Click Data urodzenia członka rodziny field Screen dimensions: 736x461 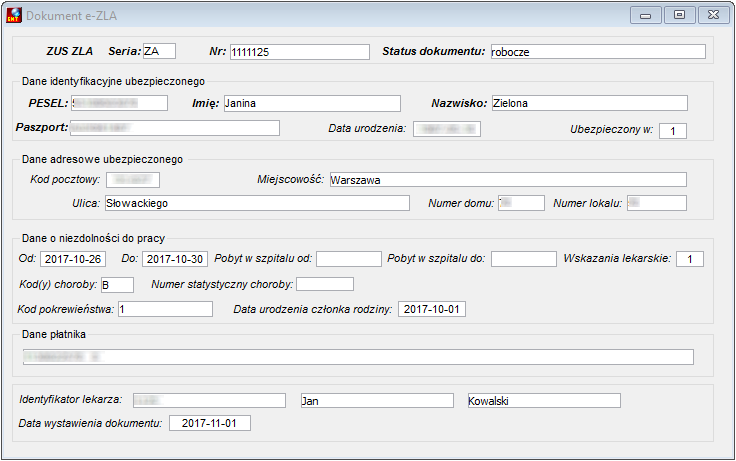(x=432, y=309)
